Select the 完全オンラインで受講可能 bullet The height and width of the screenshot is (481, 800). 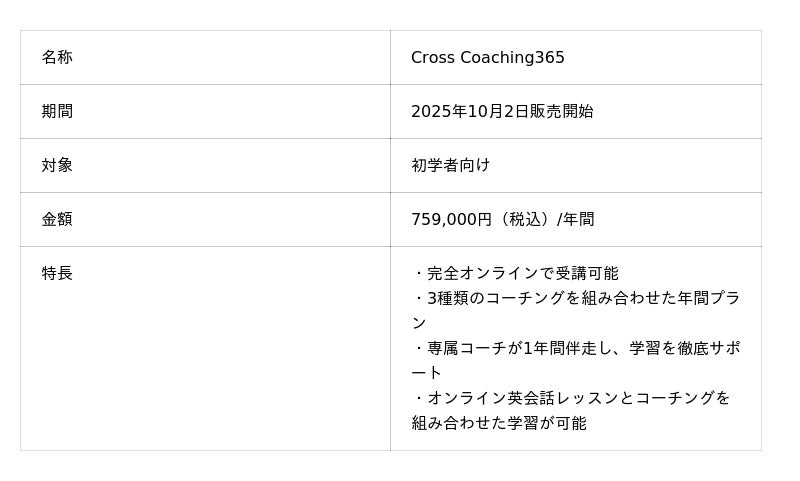pos(522,274)
